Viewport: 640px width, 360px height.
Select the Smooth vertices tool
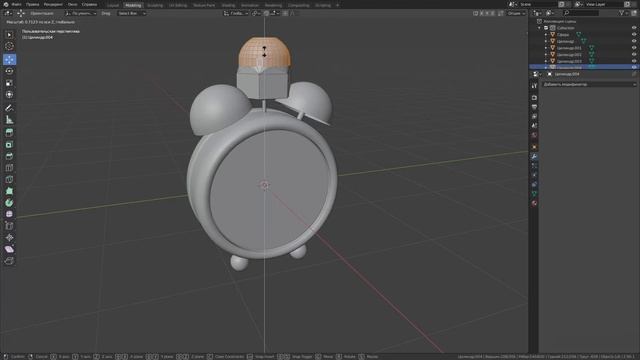9,214
